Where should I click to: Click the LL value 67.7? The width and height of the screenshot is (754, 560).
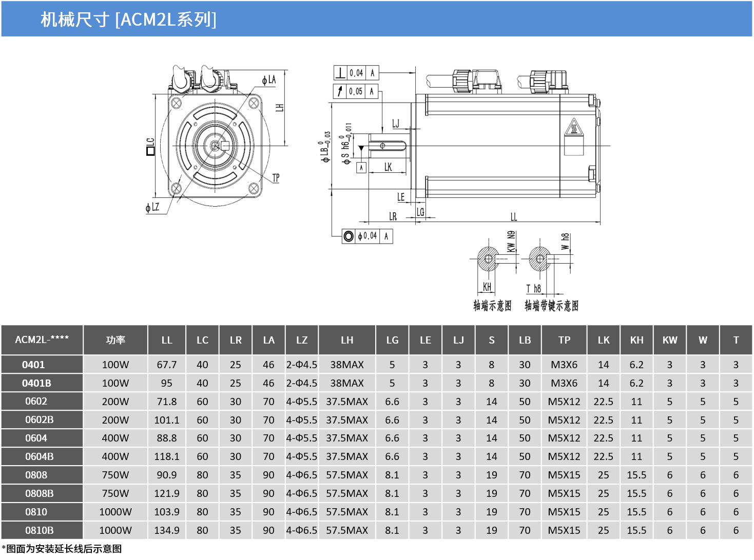[167, 365]
